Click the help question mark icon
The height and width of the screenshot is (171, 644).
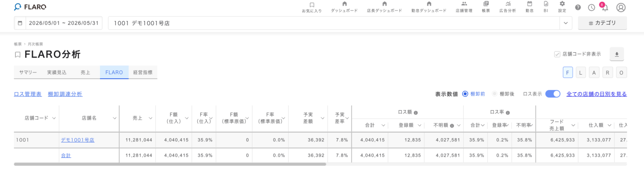pos(578,8)
